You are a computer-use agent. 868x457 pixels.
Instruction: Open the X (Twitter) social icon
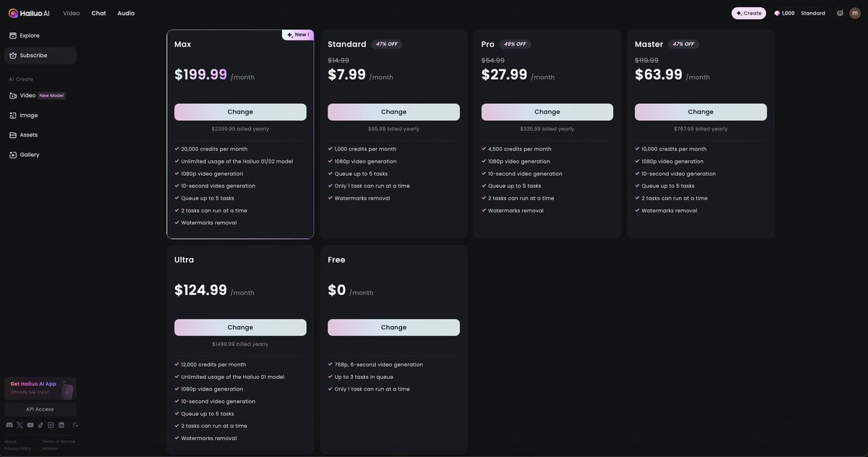[x=20, y=425]
